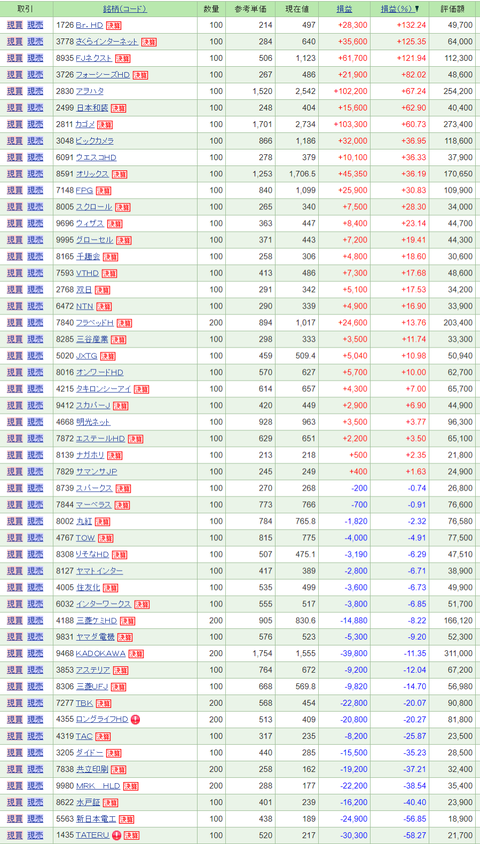This screenshot has height=844, width=480.
Task: Click the 決算 badge next to フォーシーズHD
Action: click(x=140, y=75)
